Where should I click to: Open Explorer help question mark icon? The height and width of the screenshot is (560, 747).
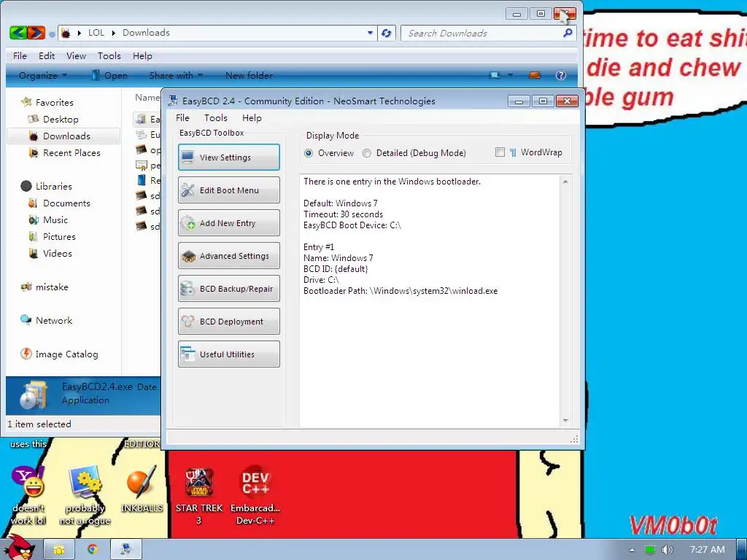(x=561, y=75)
